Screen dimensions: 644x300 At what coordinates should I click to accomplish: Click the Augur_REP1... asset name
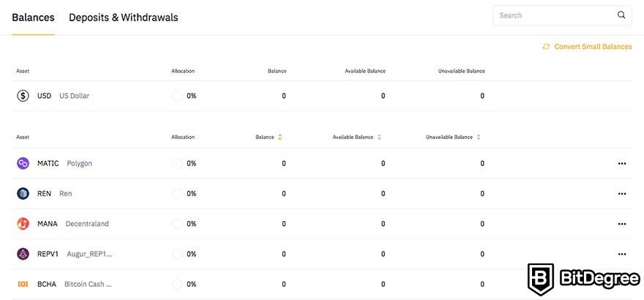[x=89, y=254]
